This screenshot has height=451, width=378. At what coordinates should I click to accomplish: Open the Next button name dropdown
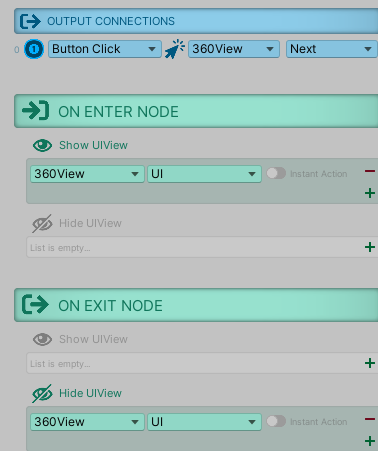[332, 49]
